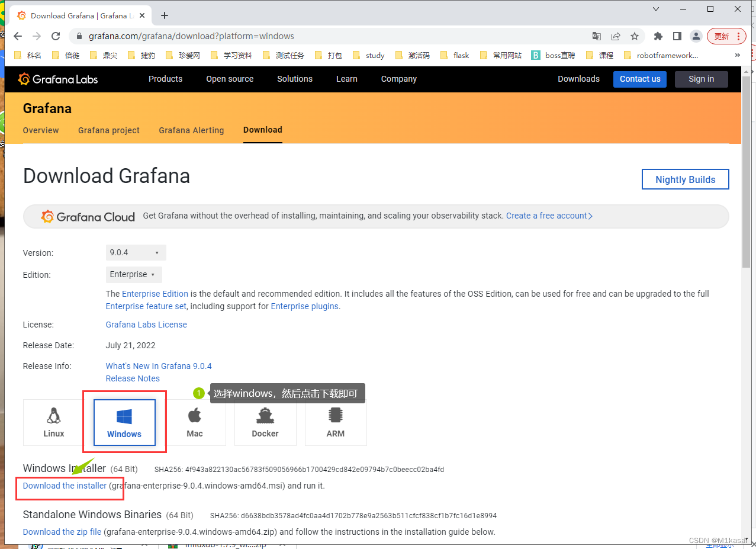
Task: Click the Grafana Labs logo
Action: 57,79
